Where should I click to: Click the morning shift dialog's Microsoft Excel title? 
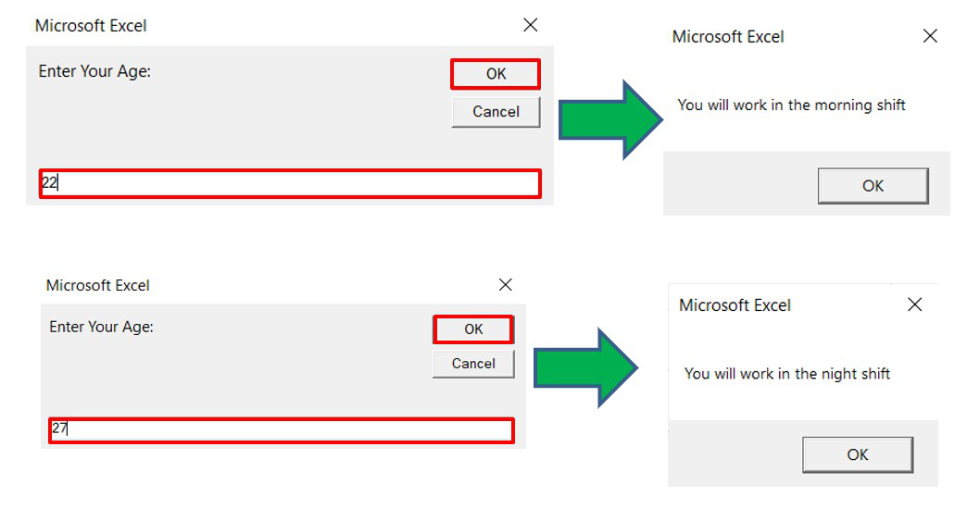728,37
